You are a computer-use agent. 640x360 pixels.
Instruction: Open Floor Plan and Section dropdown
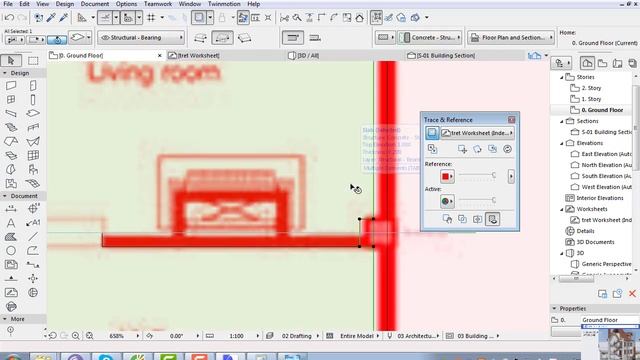coord(511,38)
